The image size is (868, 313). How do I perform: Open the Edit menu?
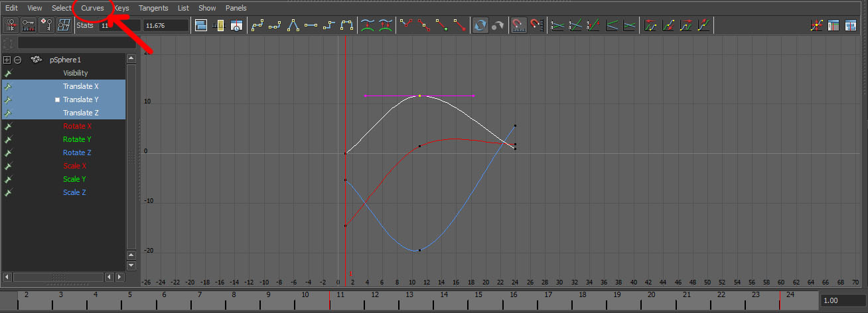(x=11, y=8)
